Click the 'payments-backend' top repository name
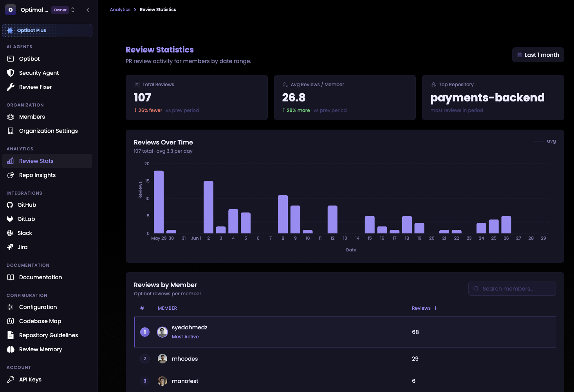 pos(487,98)
